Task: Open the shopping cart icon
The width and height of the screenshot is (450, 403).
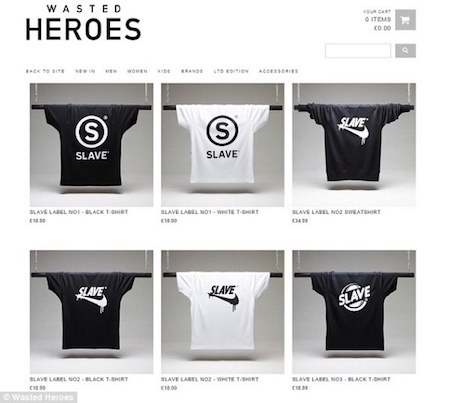Action: [405, 20]
